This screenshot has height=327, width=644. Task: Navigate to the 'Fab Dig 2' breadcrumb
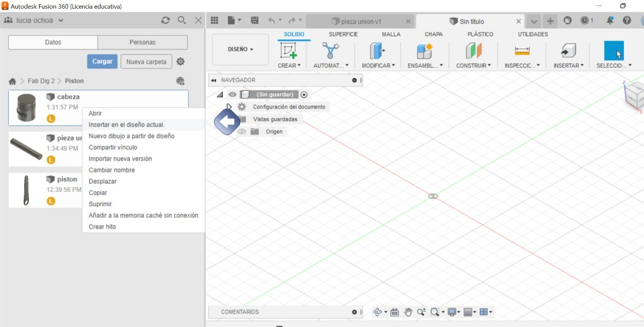(x=41, y=81)
